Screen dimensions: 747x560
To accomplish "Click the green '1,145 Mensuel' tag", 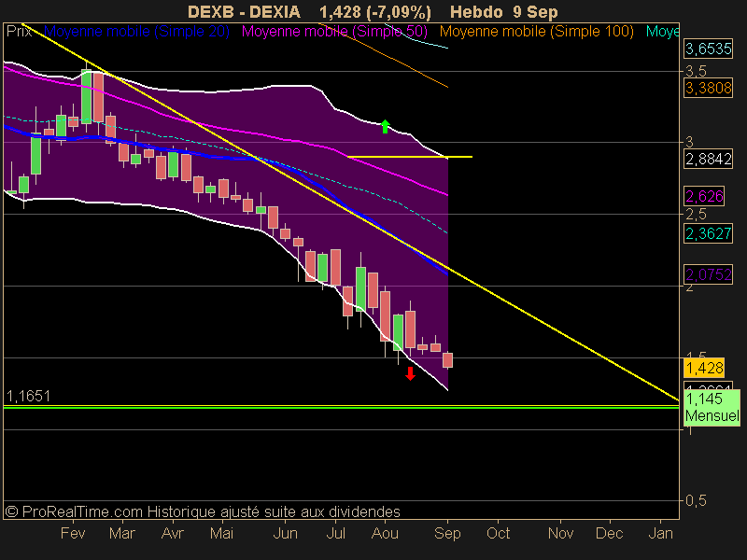I will (x=712, y=407).
